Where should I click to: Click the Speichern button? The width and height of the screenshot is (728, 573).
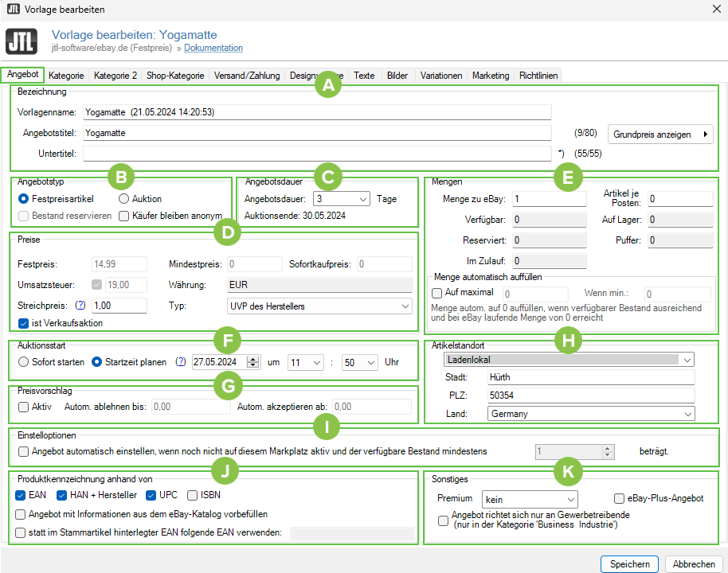[x=629, y=563]
